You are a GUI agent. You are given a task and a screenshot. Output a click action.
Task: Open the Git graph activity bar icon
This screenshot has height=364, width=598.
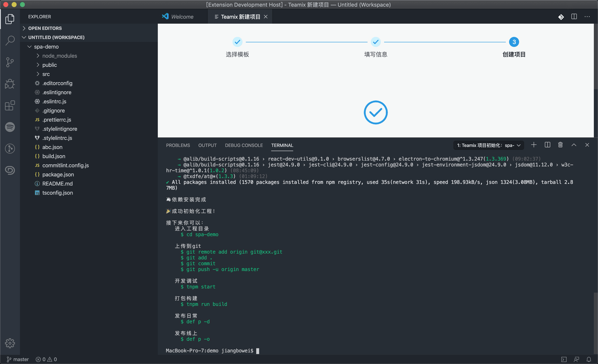tap(10, 149)
